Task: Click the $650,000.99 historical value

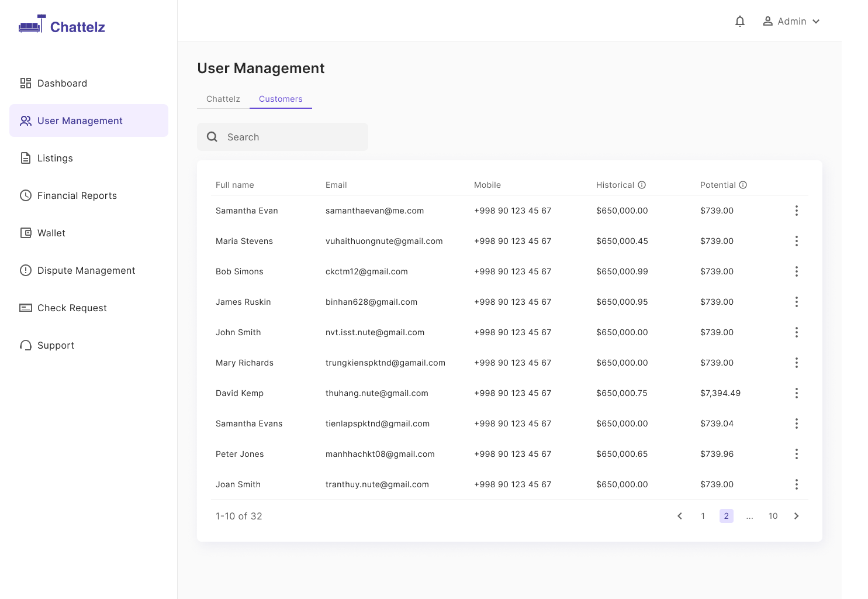Action: tap(622, 271)
